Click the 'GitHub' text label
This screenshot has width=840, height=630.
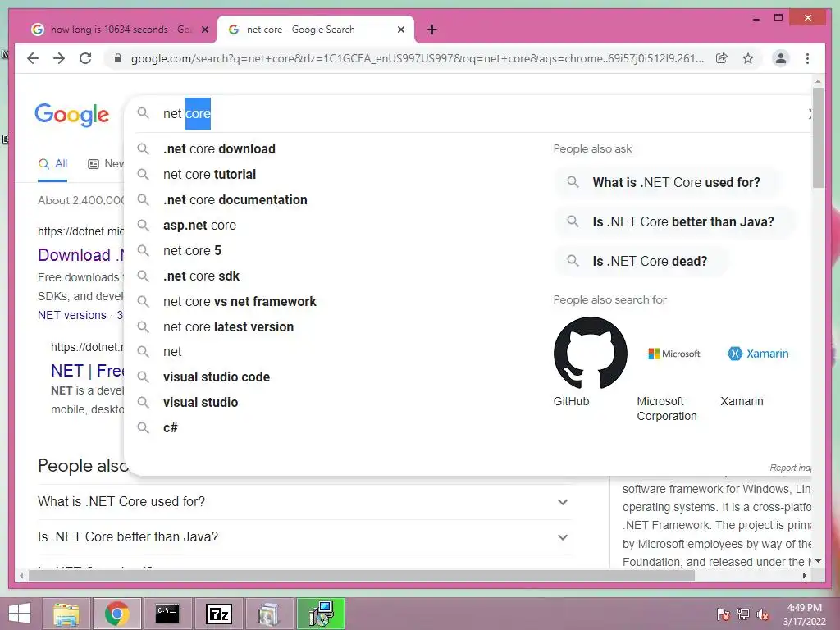pyautogui.click(x=571, y=401)
